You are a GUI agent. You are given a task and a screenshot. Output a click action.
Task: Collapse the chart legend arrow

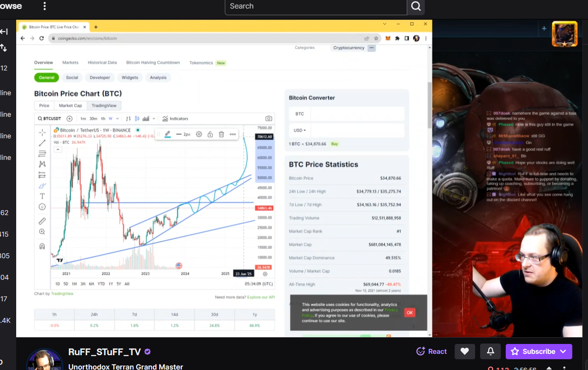pyautogui.click(x=58, y=150)
